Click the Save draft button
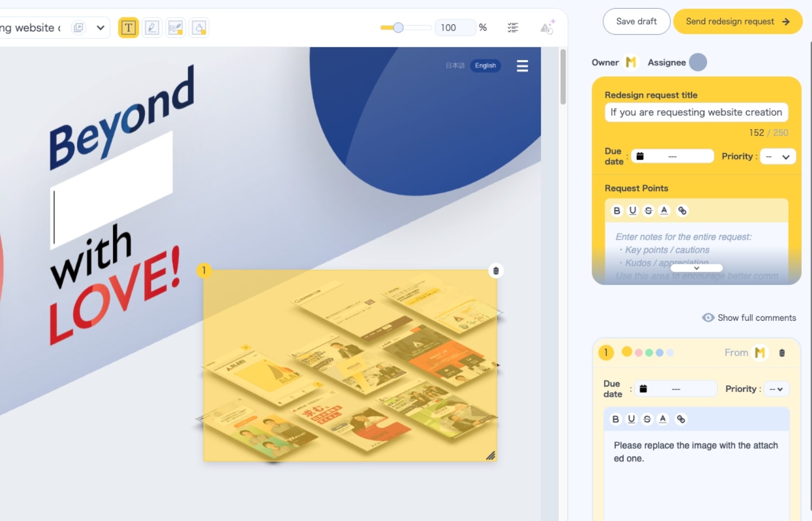 636,22
